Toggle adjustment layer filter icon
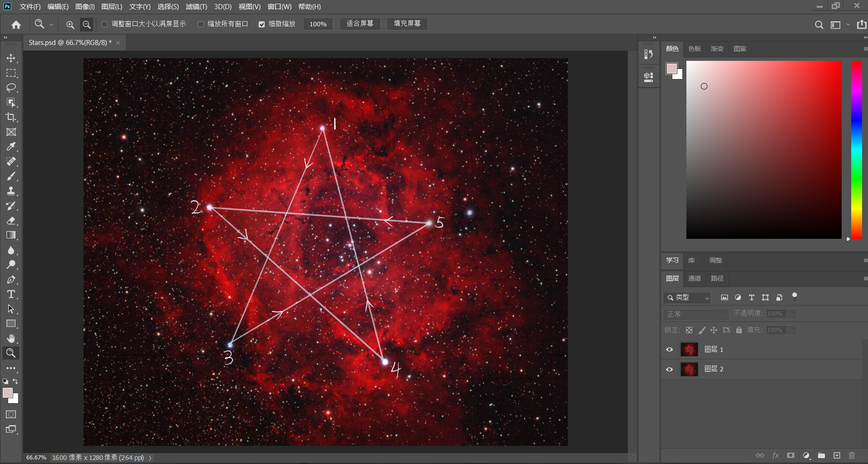This screenshot has width=868, height=464. pyautogui.click(x=738, y=297)
